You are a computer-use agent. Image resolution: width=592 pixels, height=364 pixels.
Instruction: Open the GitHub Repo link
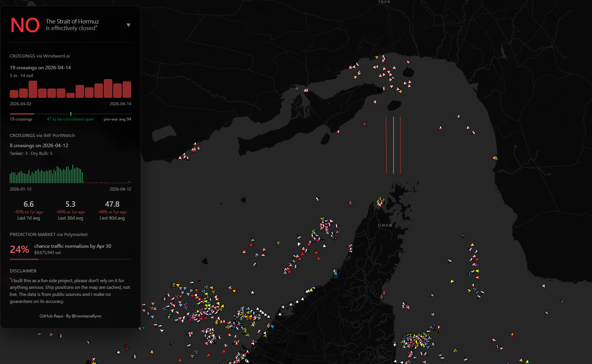51,316
